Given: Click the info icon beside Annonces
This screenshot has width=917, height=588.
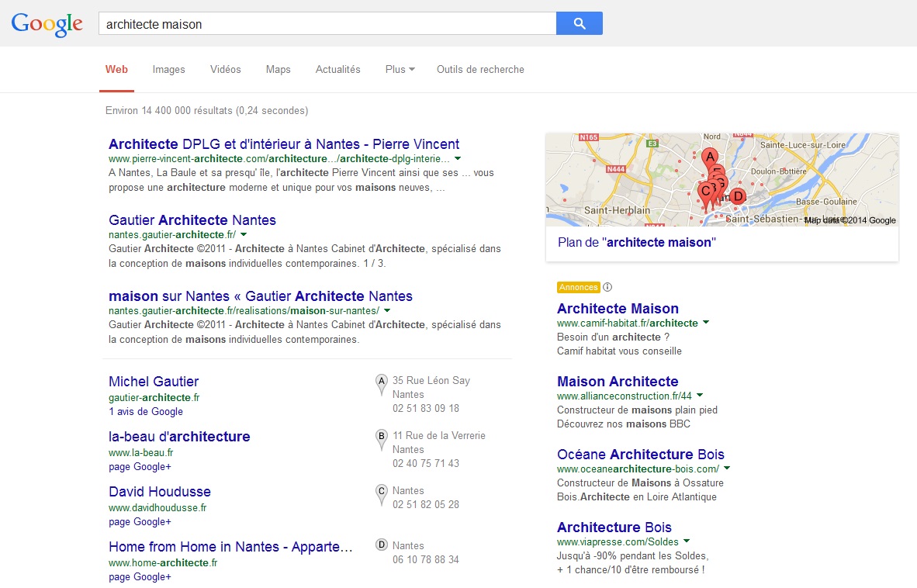Looking at the screenshot, I should 607,287.
